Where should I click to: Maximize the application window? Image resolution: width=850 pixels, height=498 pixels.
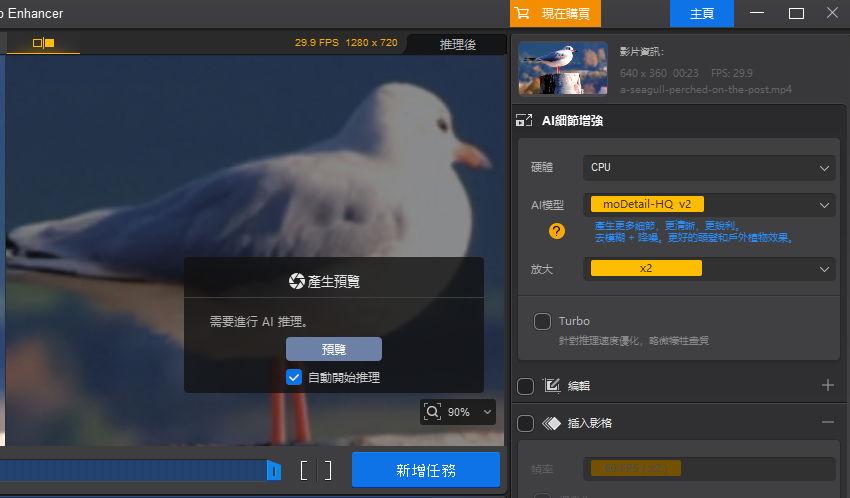(796, 13)
